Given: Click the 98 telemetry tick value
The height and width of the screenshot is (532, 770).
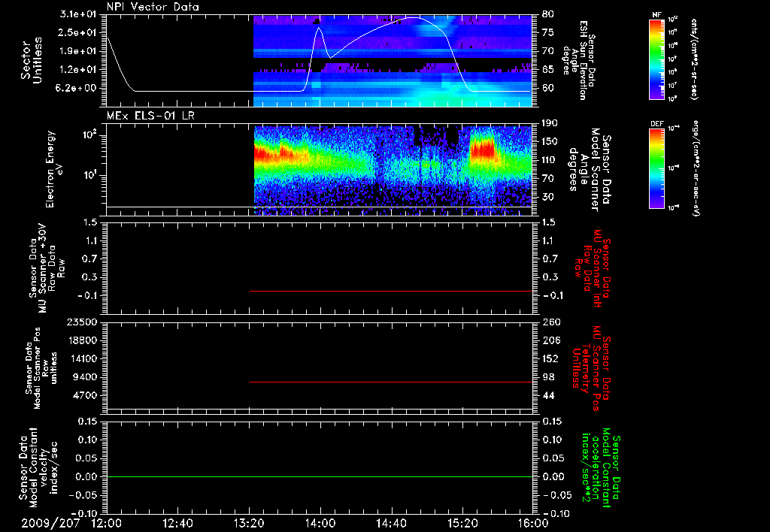Looking at the screenshot, I should (548, 377).
